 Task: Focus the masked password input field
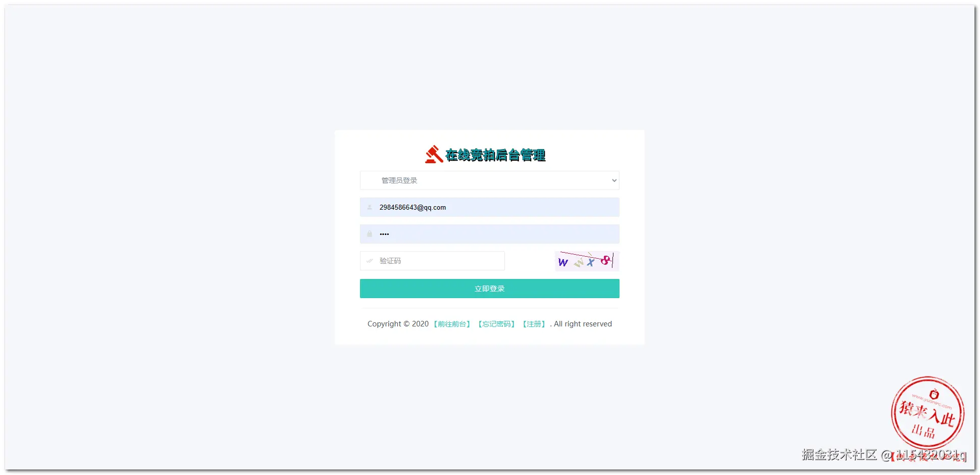coord(489,234)
